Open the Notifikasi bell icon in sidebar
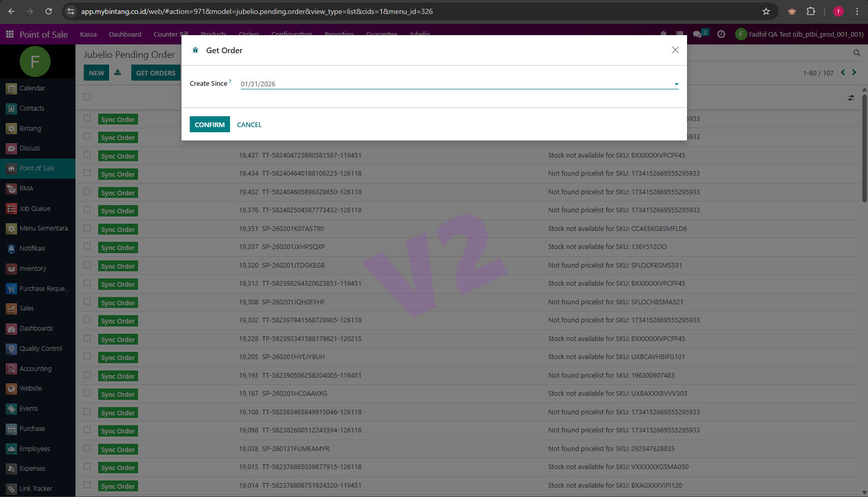 click(x=11, y=248)
